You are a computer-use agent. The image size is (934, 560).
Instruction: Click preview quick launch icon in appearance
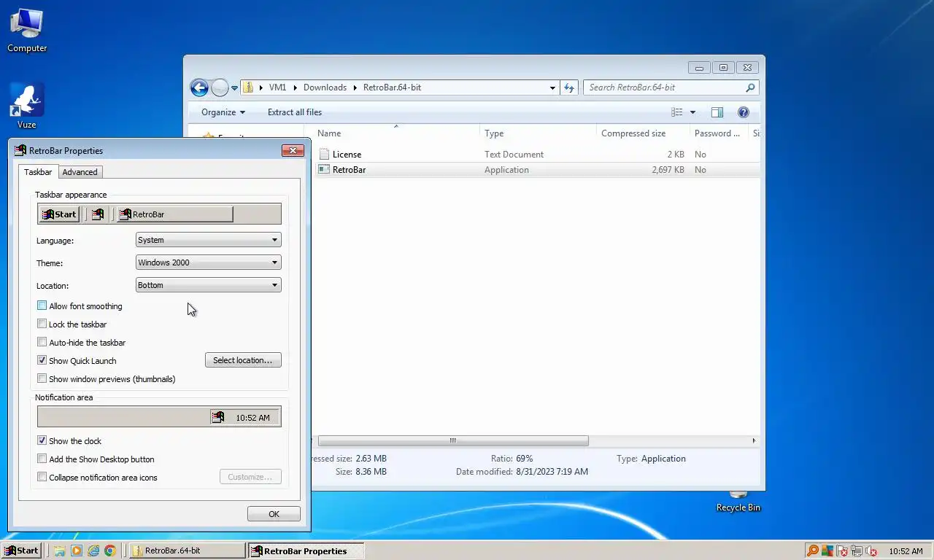(98, 214)
